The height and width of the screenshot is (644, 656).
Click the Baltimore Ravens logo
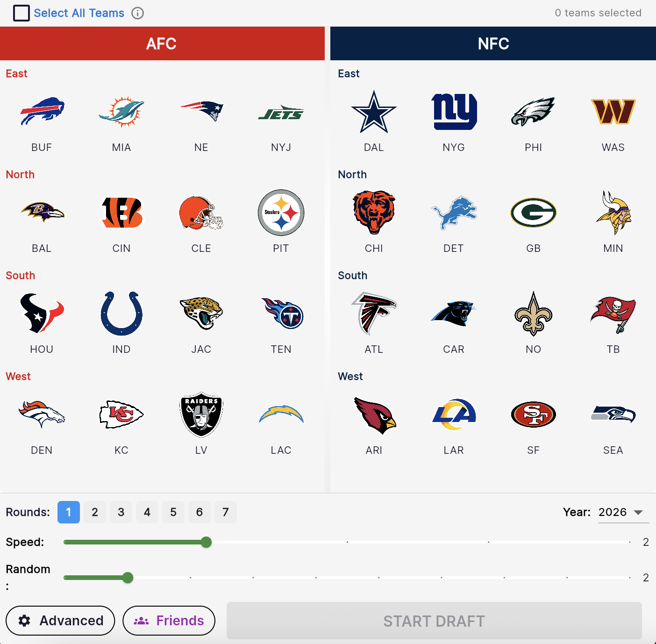click(x=42, y=213)
